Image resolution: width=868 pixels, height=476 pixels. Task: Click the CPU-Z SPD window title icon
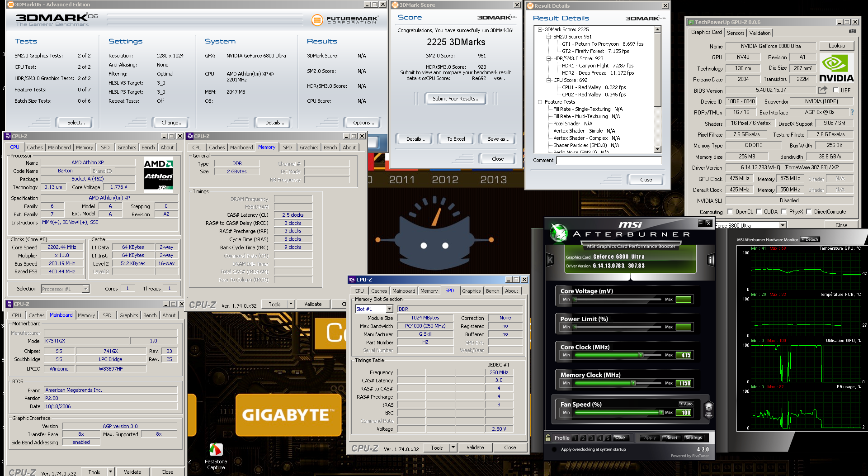click(x=352, y=280)
